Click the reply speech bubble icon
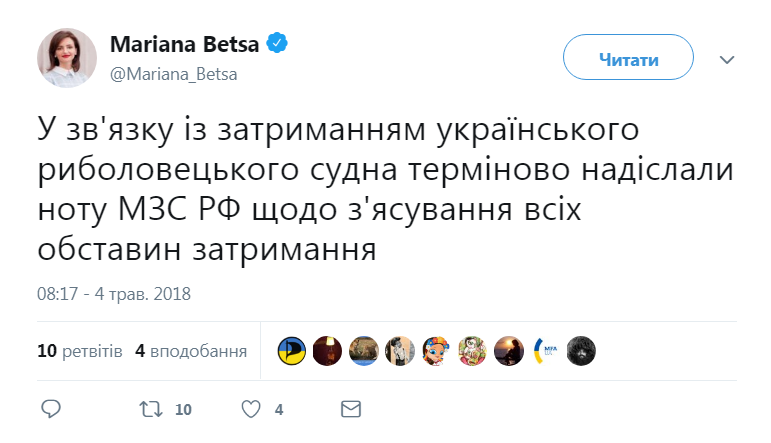The image size is (771, 443). click(52, 409)
